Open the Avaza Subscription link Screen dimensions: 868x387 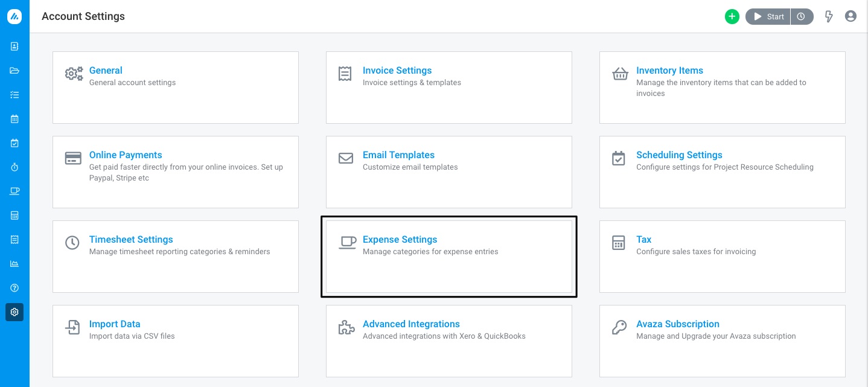point(678,324)
